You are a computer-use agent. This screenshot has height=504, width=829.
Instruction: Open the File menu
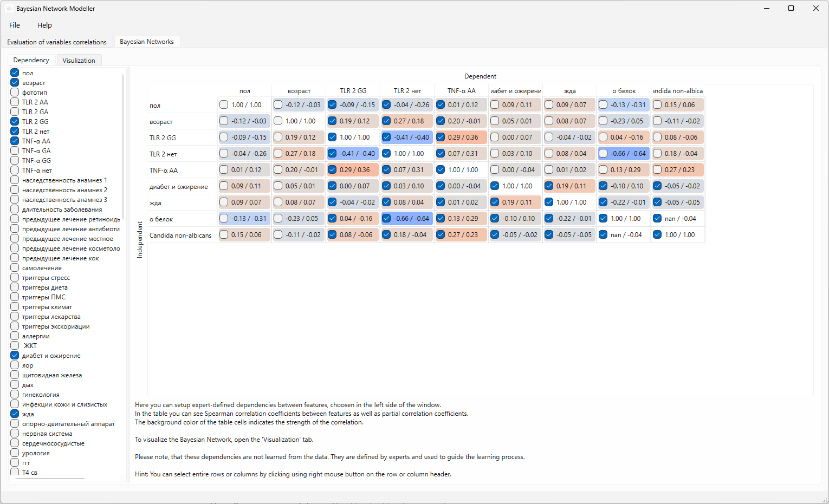point(14,25)
